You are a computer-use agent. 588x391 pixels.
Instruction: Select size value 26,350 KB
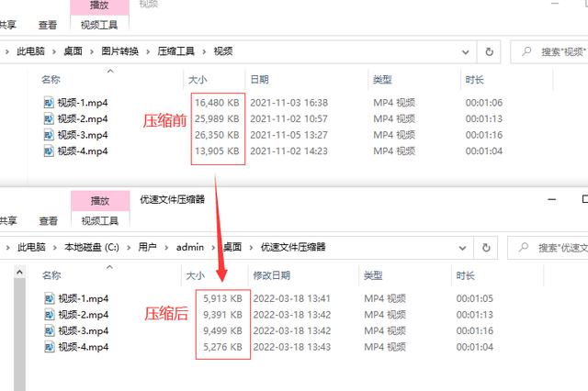(x=217, y=134)
